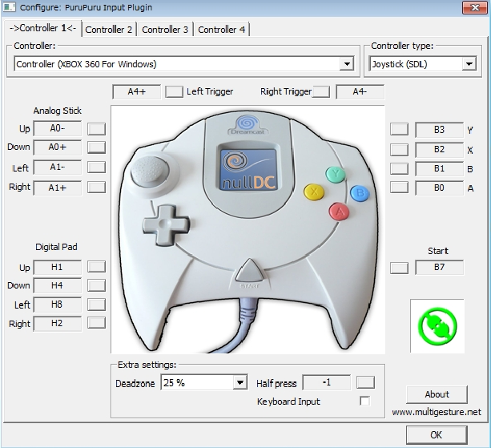Switch to the Controller 2 tab
491x448 pixels.
pyautogui.click(x=109, y=30)
